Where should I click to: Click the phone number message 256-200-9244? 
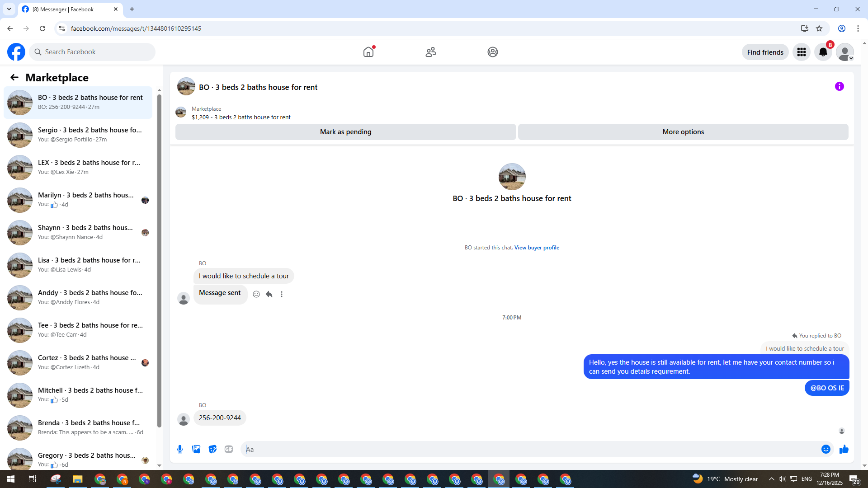coord(220,418)
